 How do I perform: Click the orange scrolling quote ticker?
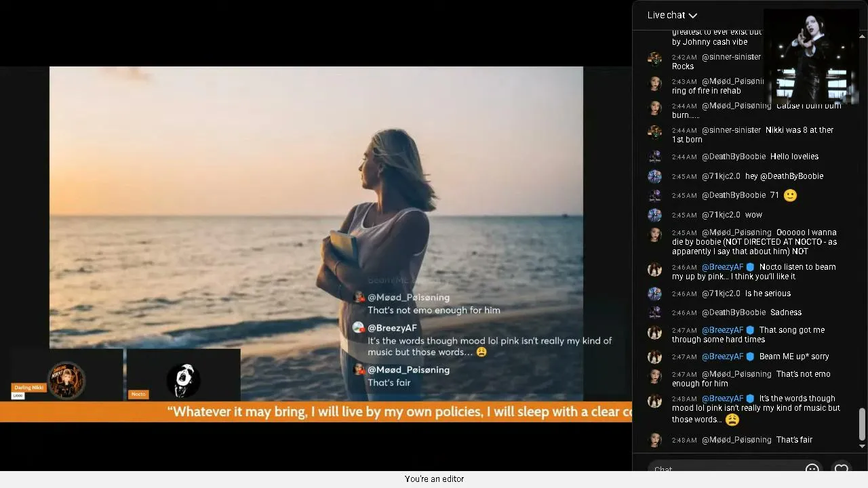click(316, 412)
